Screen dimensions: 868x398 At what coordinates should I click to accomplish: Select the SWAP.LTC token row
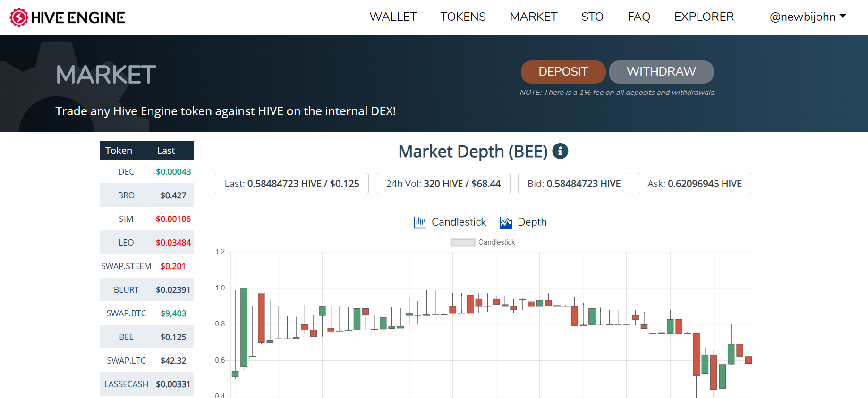pos(147,361)
